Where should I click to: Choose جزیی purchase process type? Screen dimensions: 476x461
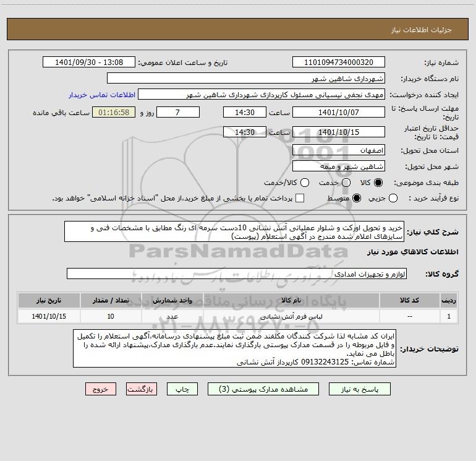393,198
